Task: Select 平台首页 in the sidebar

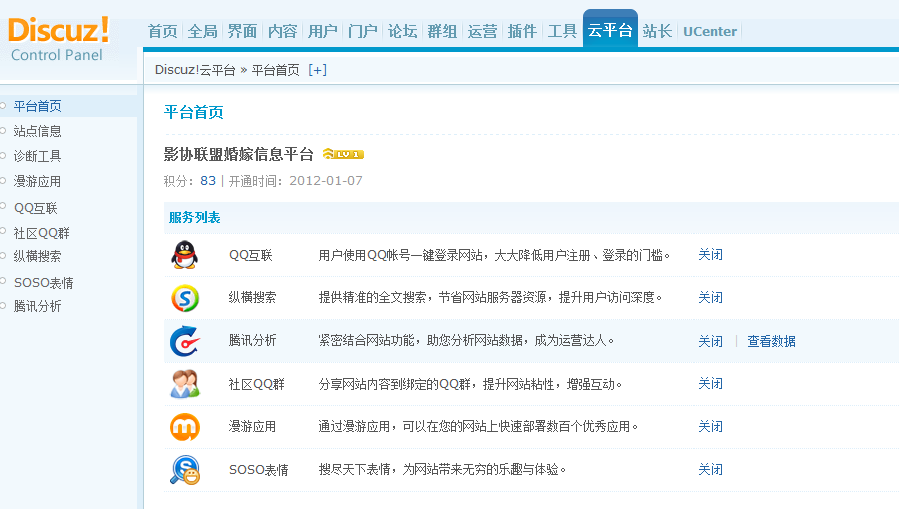Action: (x=37, y=106)
